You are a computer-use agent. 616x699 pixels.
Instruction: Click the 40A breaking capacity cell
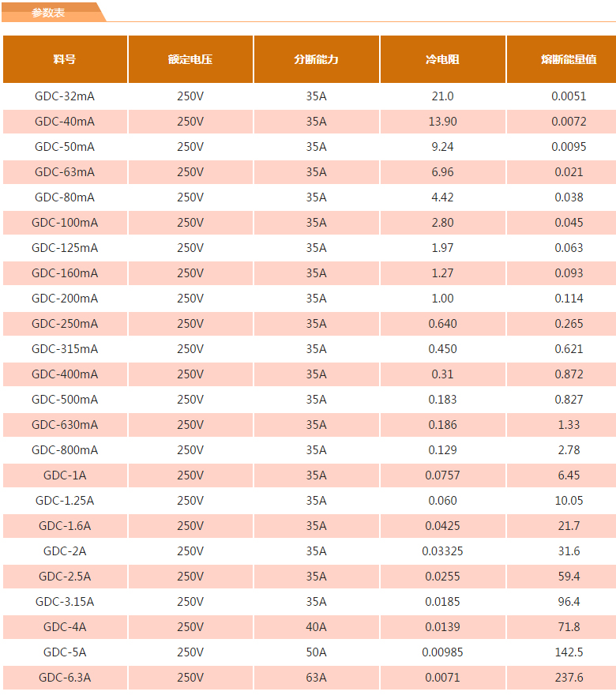click(316, 627)
